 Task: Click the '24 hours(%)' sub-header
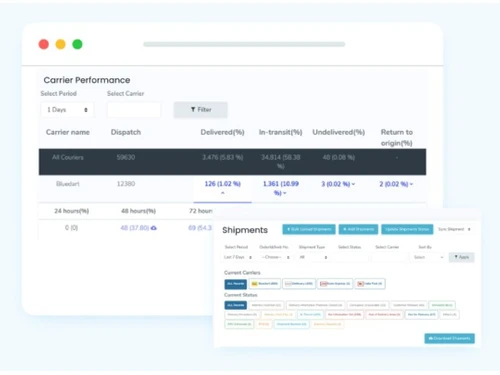coord(71,211)
